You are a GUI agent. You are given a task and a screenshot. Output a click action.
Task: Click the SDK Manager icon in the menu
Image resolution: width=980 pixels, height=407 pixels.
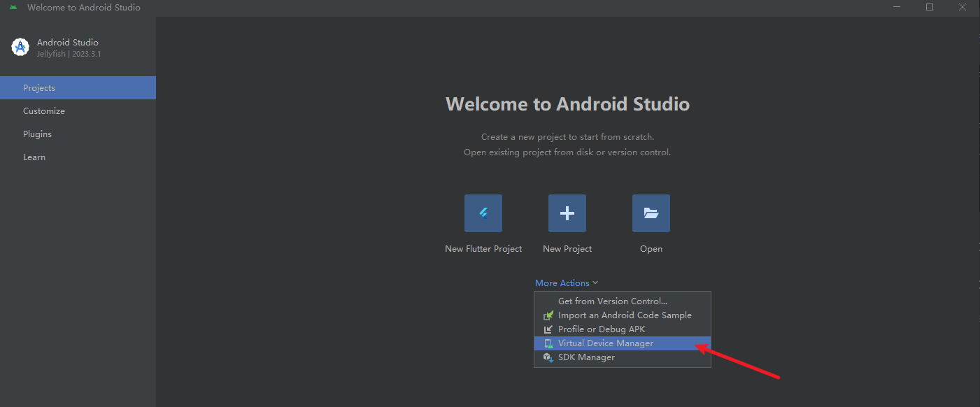click(548, 357)
